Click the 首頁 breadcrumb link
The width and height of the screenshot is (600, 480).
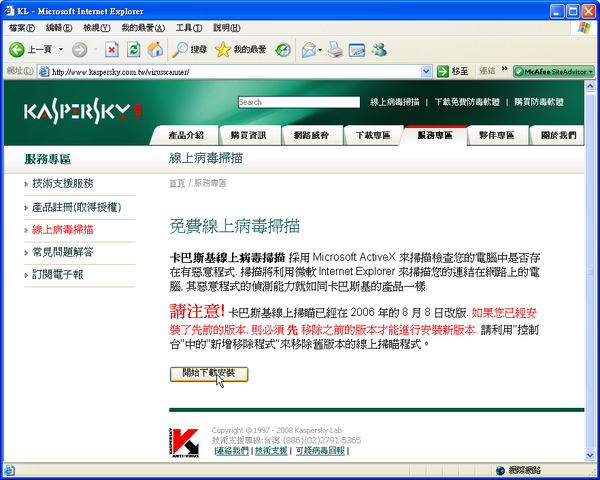[x=177, y=183]
